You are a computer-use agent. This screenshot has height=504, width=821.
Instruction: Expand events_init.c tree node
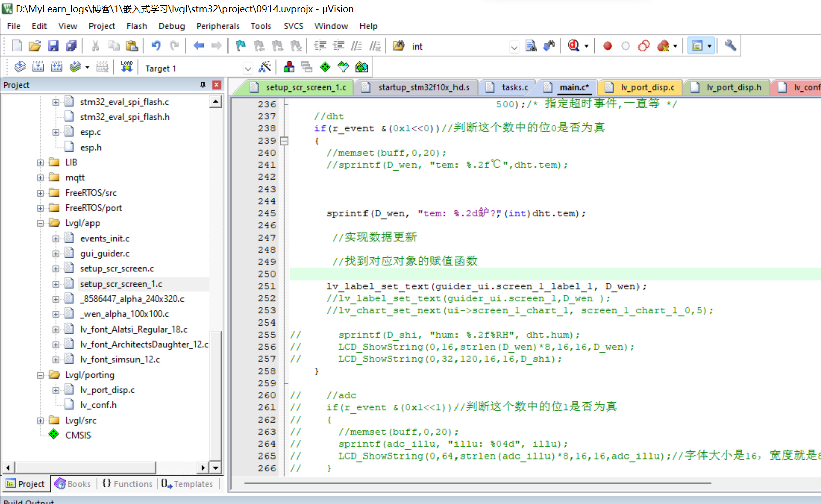(x=56, y=239)
